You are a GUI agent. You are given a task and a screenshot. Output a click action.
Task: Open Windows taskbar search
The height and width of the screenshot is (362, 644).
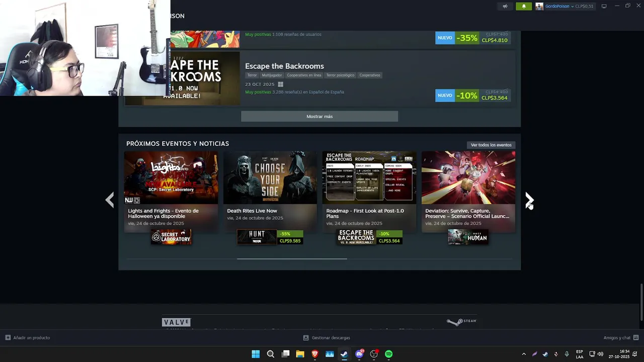pyautogui.click(x=271, y=354)
